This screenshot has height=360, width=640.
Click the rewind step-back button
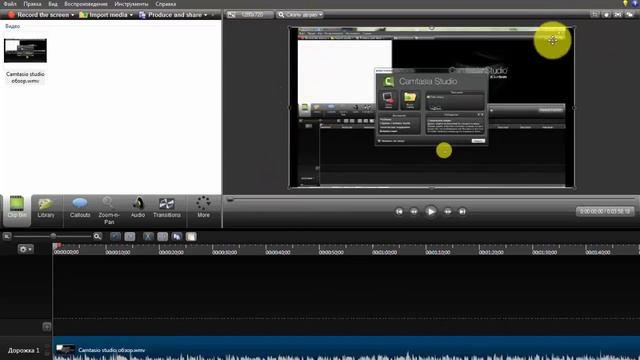[414, 211]
